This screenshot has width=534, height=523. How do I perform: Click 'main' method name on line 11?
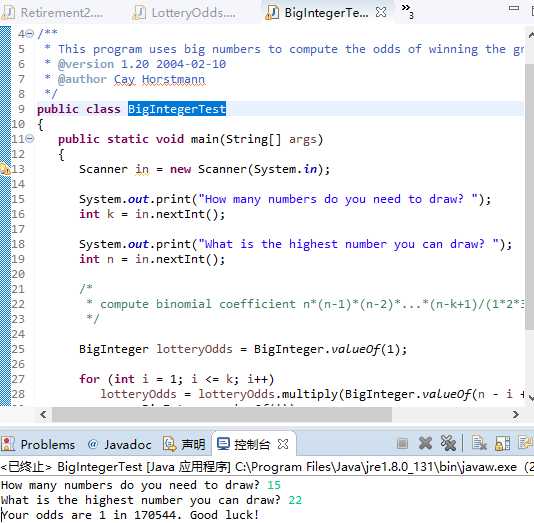205,139
